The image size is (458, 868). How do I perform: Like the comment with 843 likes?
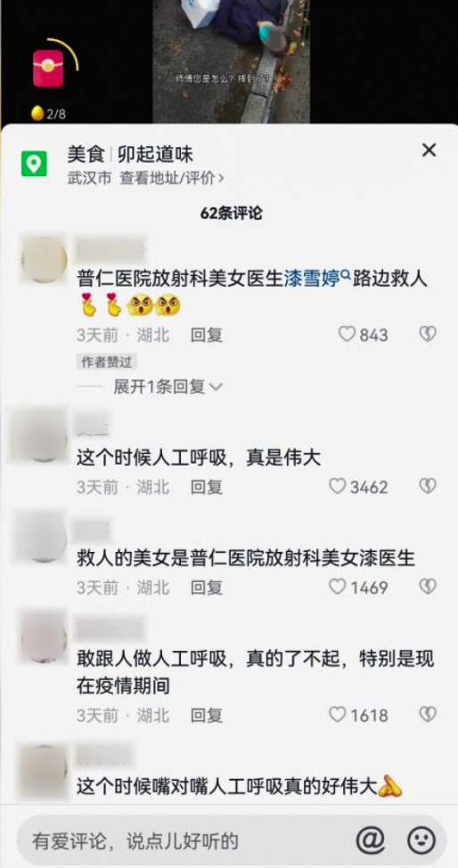(x=347, y=334)
